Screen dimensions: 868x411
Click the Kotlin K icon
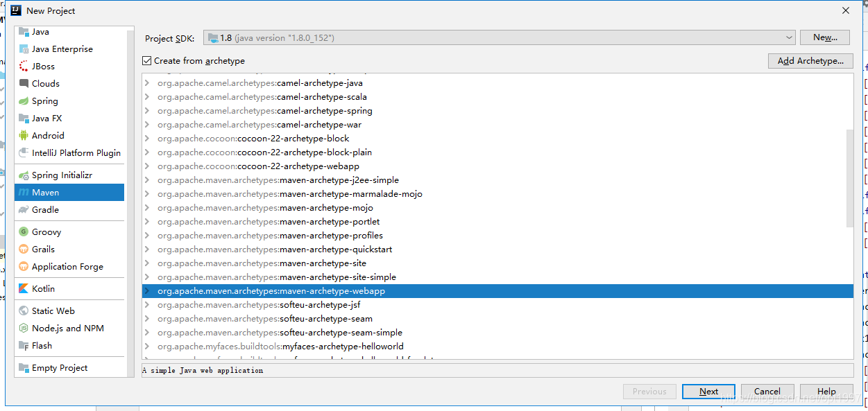click(x=24, y=289)
